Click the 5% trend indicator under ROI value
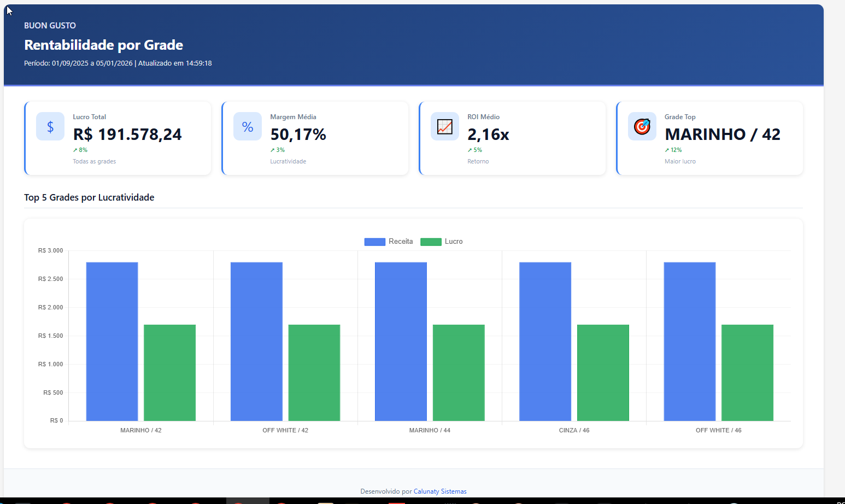845x504 pixels. point(475,150)
